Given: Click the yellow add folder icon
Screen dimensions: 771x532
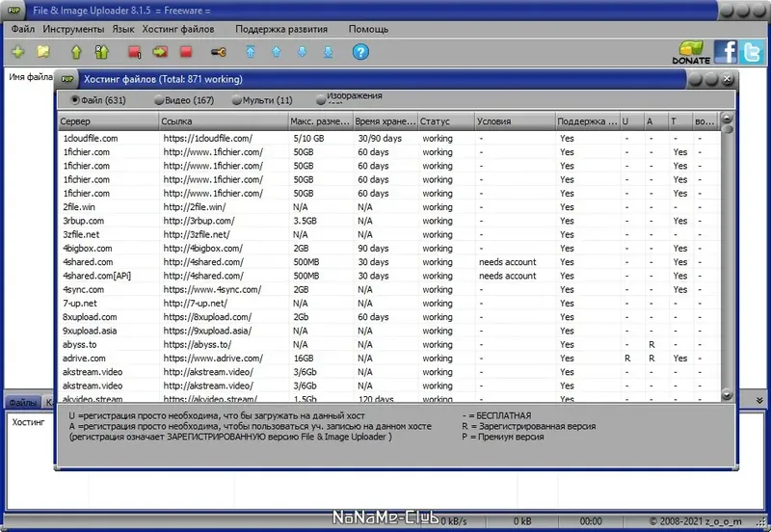Looking at the screenshot, I should coord(43,52).
